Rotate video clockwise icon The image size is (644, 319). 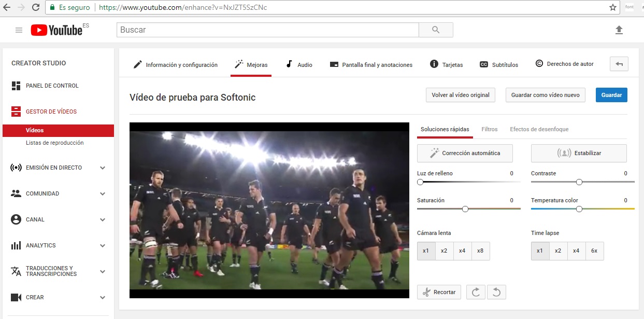click(x=476, y=292)
